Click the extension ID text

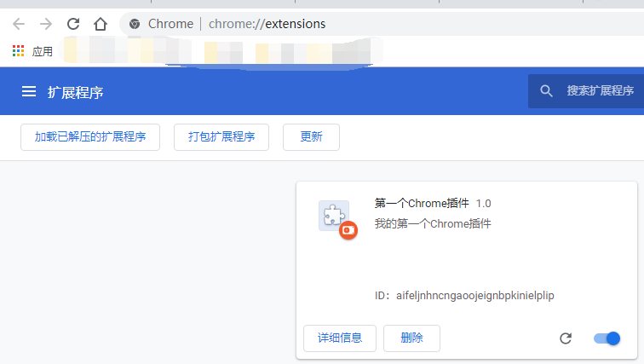464,296
